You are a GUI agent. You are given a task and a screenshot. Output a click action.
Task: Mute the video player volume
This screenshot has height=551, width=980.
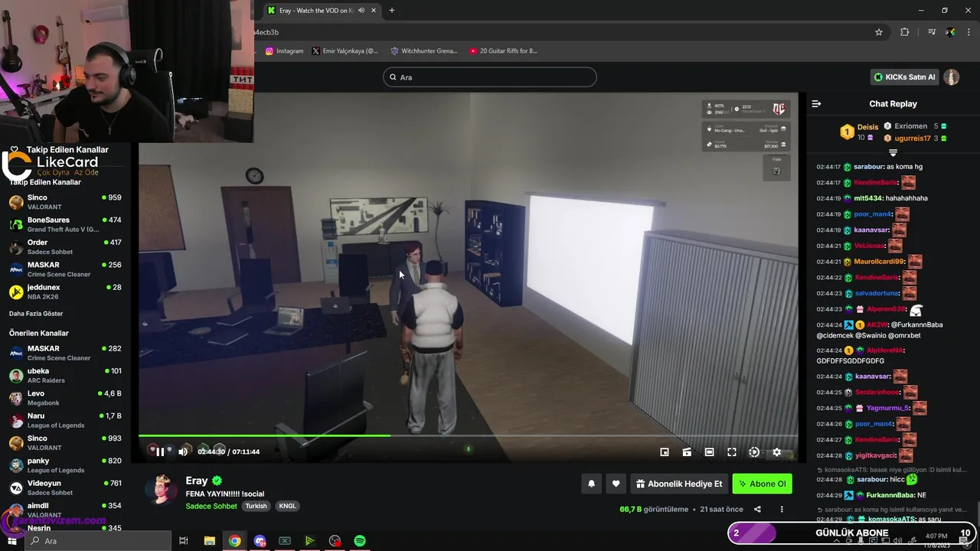(x=183, y=452)
